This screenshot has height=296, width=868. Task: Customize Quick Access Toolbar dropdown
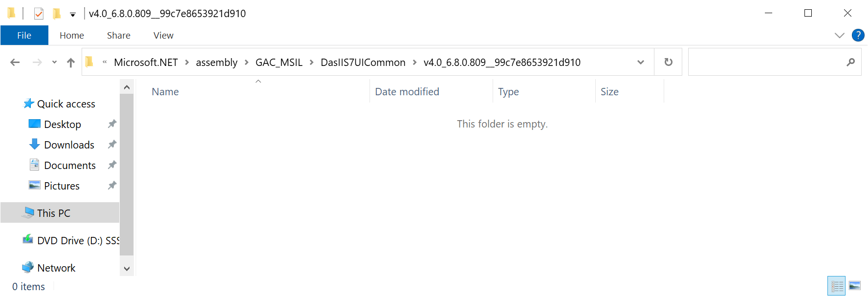tap(73, 15)
